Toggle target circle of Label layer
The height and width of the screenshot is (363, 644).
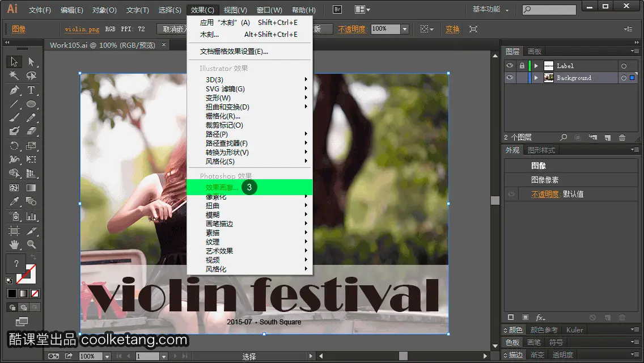click(x=624, y=66)
